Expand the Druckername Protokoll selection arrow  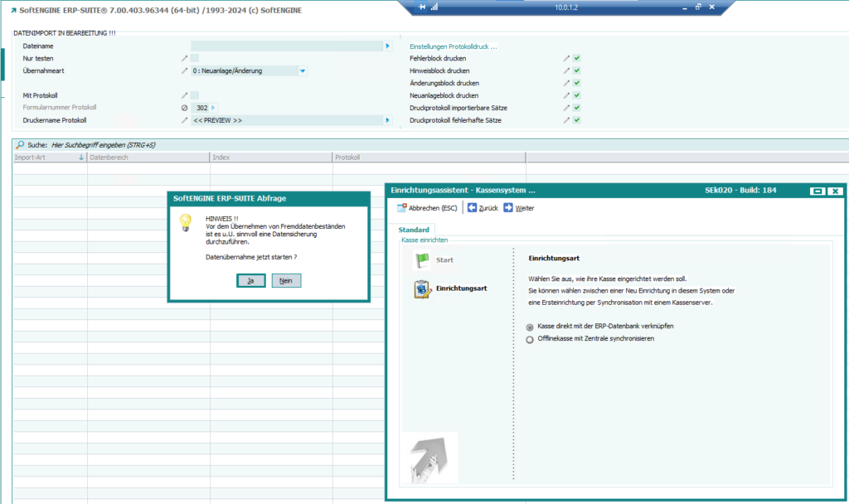387,120
